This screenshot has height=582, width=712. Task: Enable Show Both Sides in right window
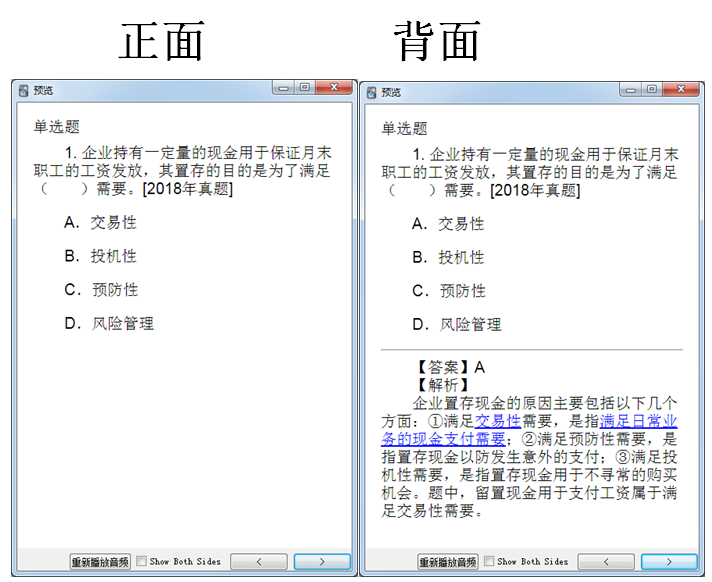[489, 561]
